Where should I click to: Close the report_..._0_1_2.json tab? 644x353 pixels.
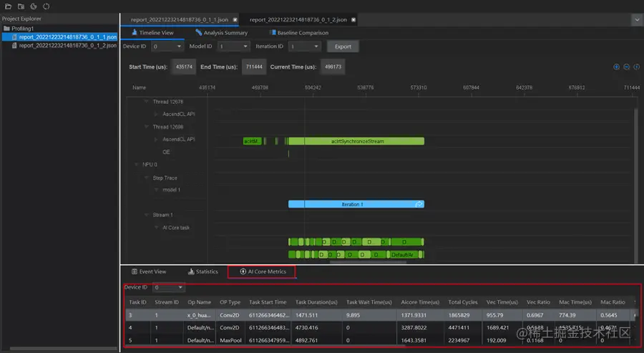(x=353, y=20)
